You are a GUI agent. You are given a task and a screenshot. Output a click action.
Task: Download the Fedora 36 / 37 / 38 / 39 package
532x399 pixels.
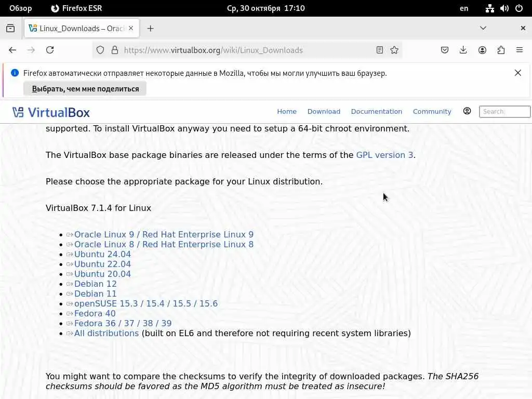point(123,323)
